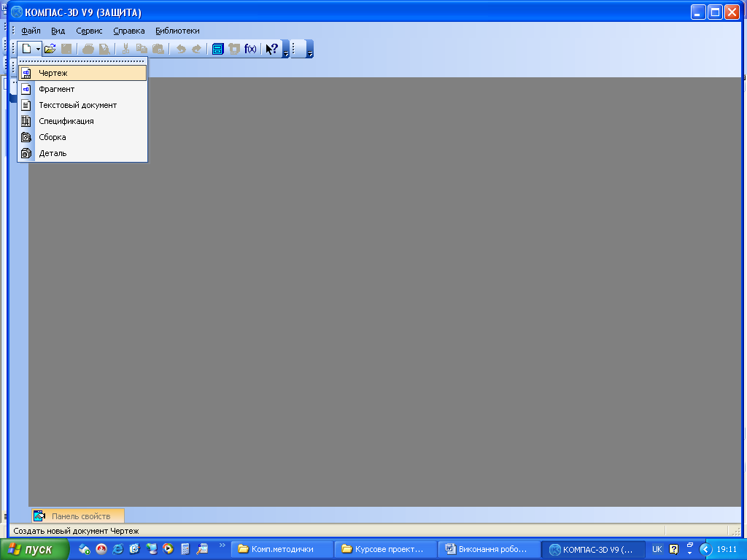Click the КОМПАС-3D V9 taskbar button
Screen dimensions: 747x560
point(593,549)
